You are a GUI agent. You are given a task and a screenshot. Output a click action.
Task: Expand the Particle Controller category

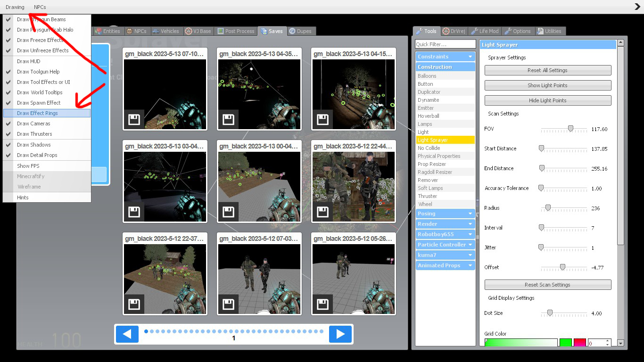tap(446, 245)
